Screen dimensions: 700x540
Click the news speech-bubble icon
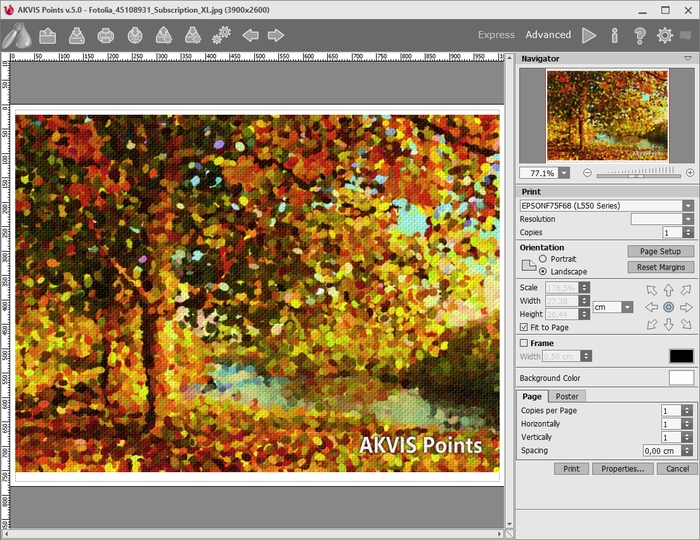[x=686, y=35]
